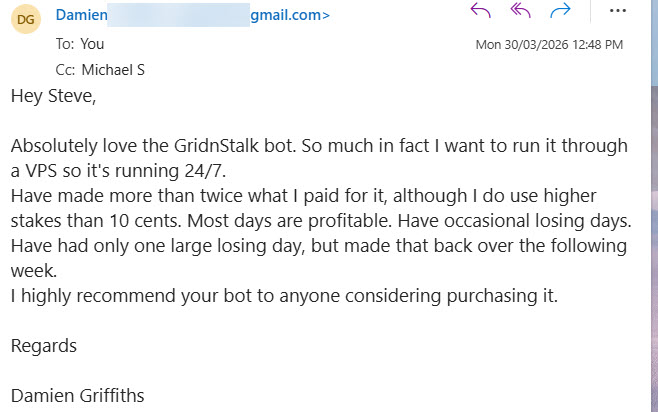Viewport: 658px width, 412px height.
Task: Forward this email using the arrow icon
Action: tap(560, 11)
